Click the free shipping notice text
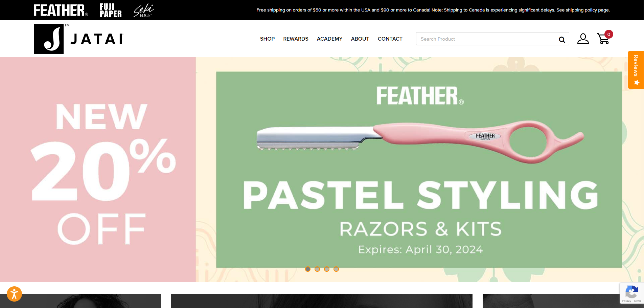 tap(433, 10)
